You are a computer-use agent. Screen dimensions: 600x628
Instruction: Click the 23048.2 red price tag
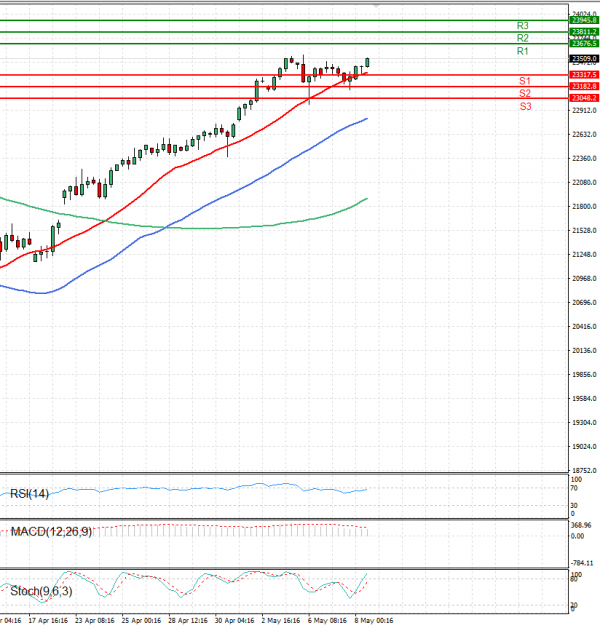click(583, 98)
